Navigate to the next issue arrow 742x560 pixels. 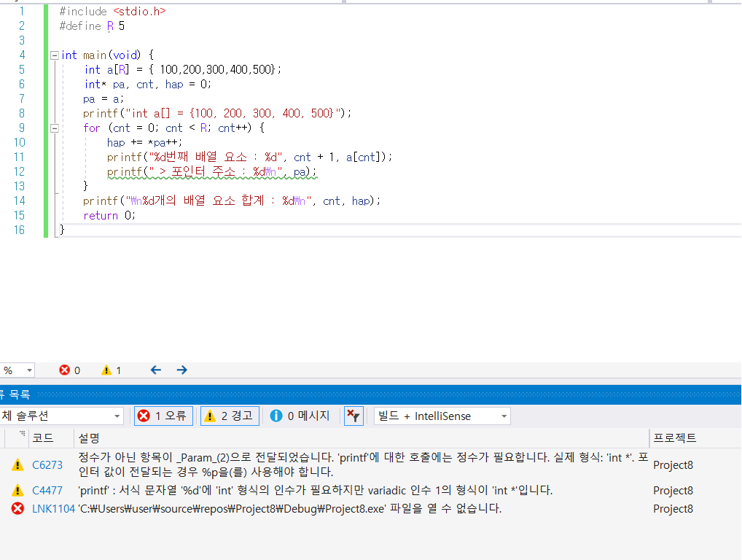point(181,370)
